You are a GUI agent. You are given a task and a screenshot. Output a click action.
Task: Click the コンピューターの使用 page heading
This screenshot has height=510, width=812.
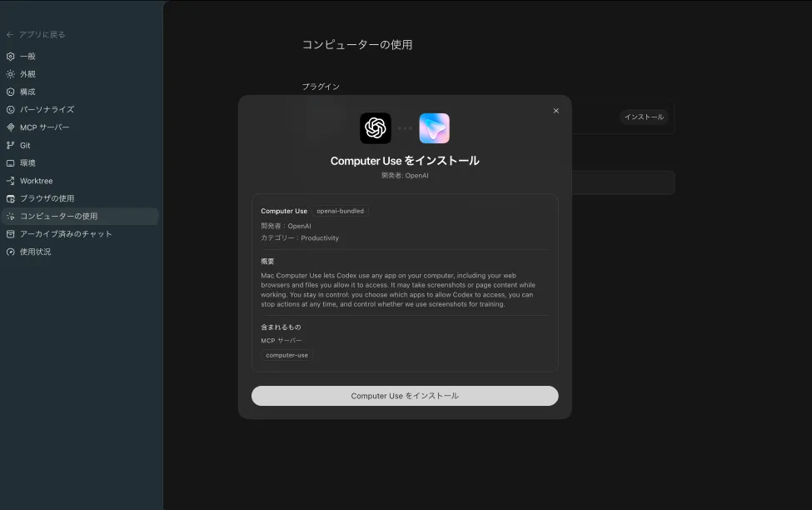[x=357, y=45]
